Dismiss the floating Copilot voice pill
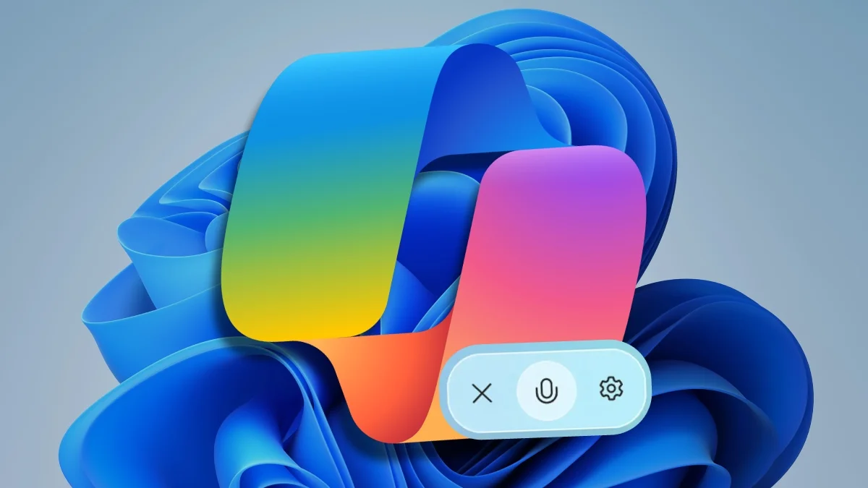This screenshot has height=488, width=868. click(482, 393)
